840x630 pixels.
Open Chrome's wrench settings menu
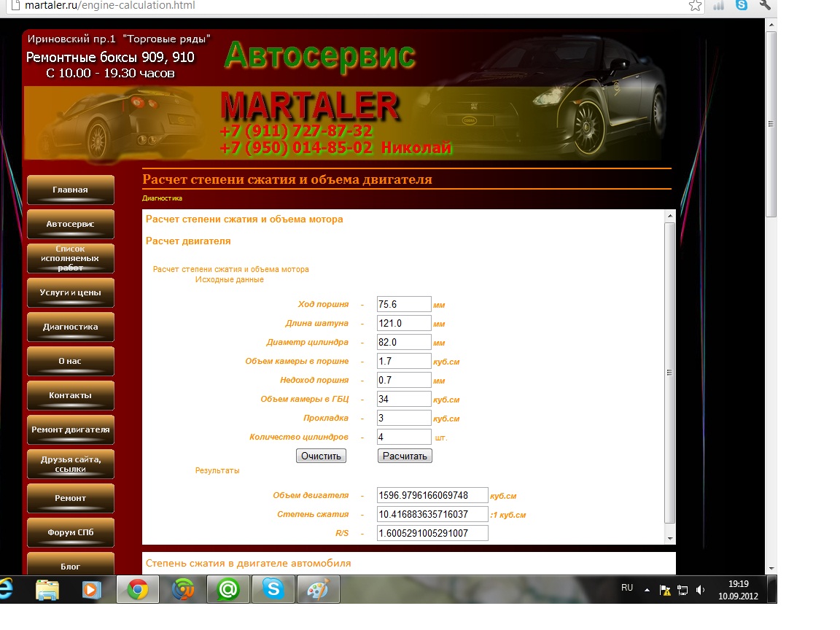click(x=765, y=5)
